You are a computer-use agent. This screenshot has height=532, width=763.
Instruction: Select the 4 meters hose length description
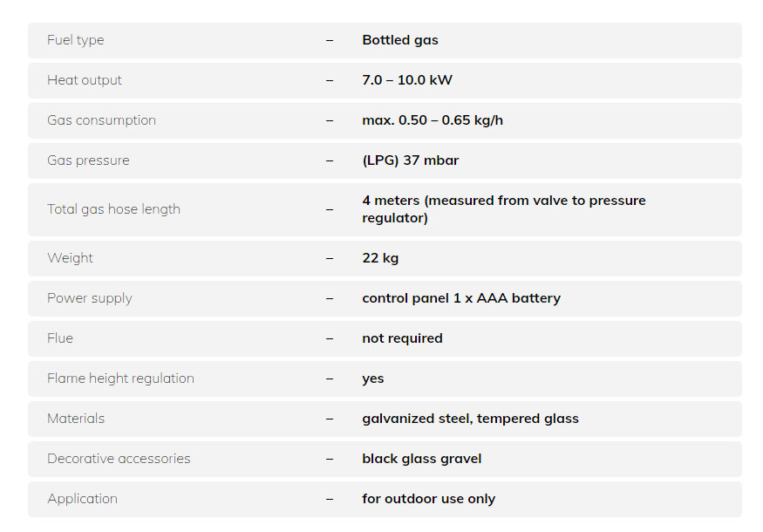point(504,209)
